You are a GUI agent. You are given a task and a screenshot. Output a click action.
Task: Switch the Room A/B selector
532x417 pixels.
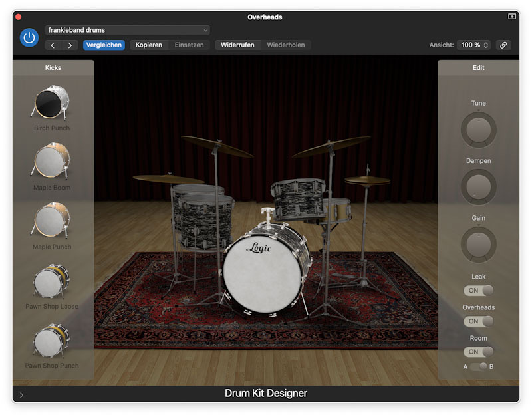pyautogui.click(x=479, y=366)
